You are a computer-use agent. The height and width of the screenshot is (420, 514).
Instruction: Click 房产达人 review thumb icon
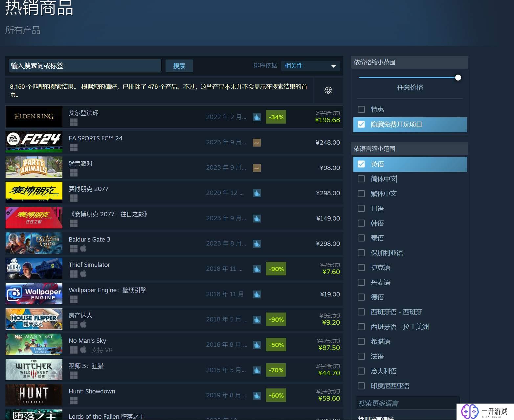pos(257,319)
